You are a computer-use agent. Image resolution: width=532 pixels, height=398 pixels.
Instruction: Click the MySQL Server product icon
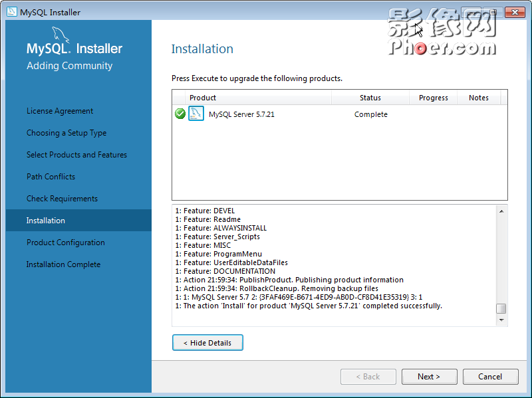coord(196,114)
